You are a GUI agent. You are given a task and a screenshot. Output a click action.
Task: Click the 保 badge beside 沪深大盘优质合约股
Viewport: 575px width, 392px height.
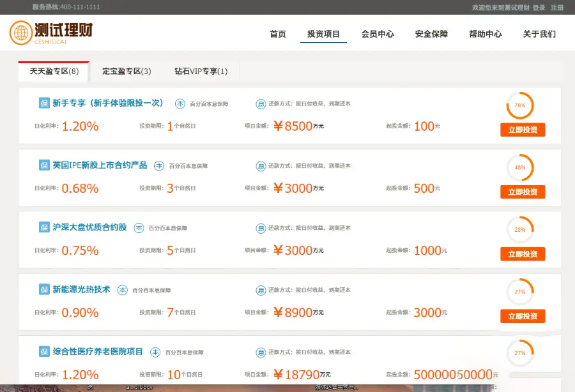44,227
